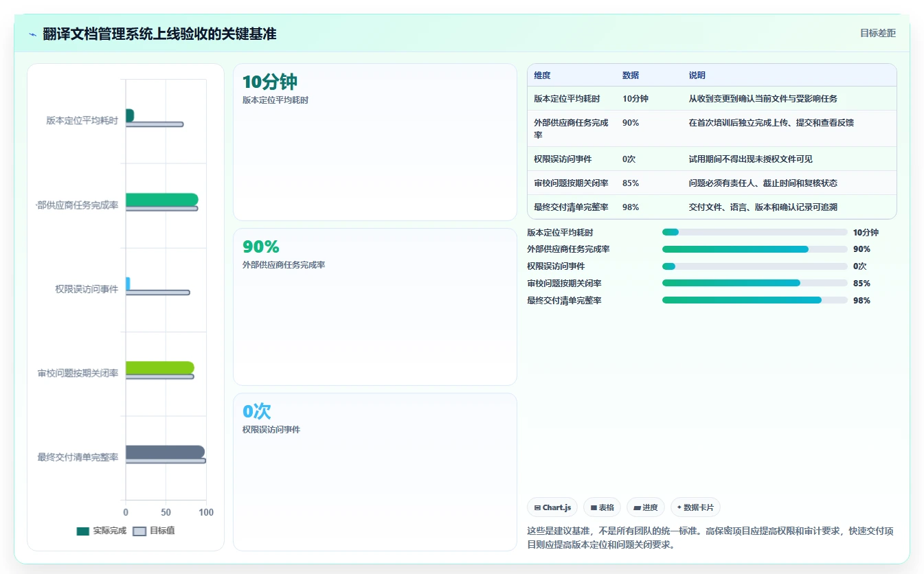Click the 权限误访问事件 progress bar
This screenshot has height=574, width=924.
tap(754, 266)
